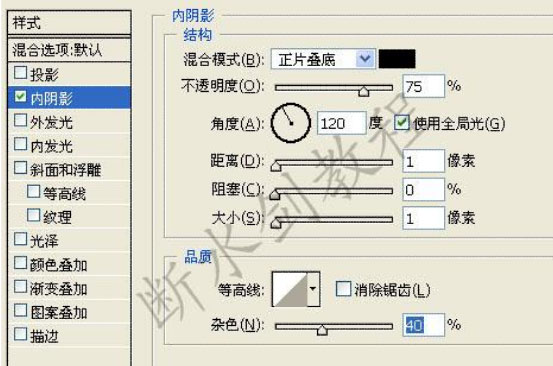Enable the 斜面和浮雕 bevel checkbox

tap(20, 168)
